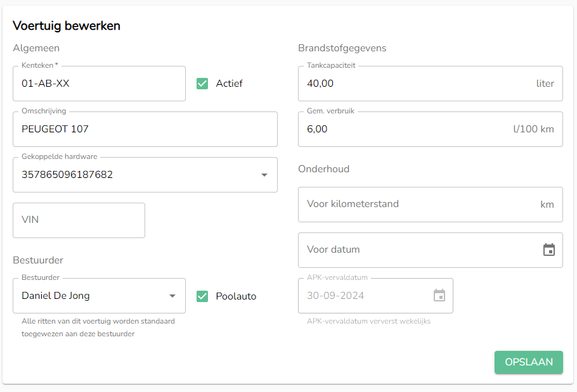Uncheck the Actief checkbox
This screenshot has height=392, width=577.
tap(202, 84)
